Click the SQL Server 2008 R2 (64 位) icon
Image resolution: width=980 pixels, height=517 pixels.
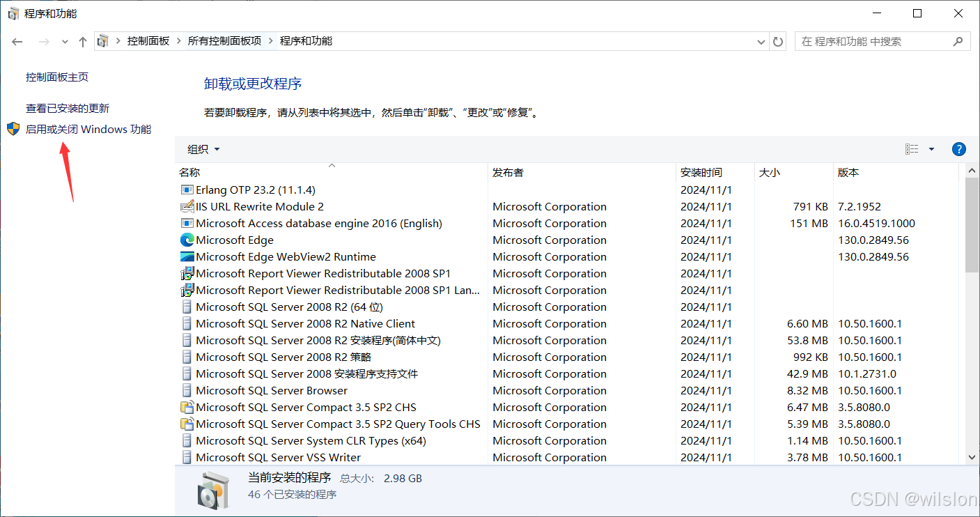tap(187, 307)
